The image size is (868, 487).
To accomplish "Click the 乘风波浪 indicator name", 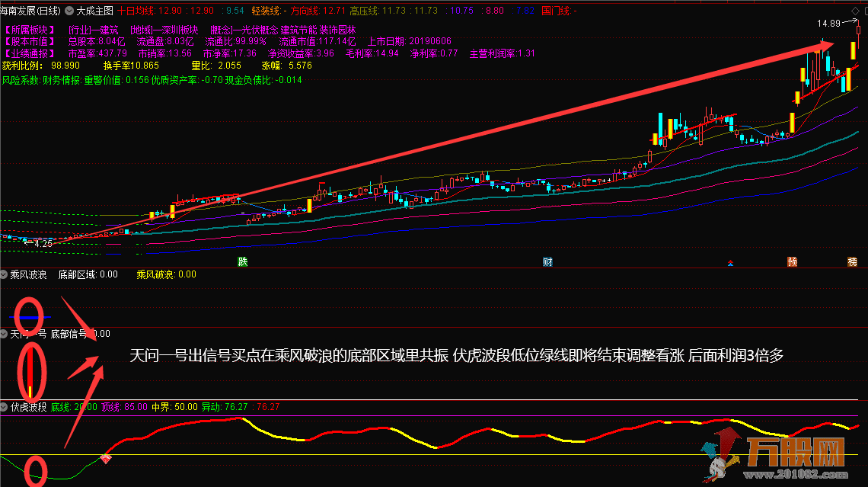I will [x=28, y=274].
